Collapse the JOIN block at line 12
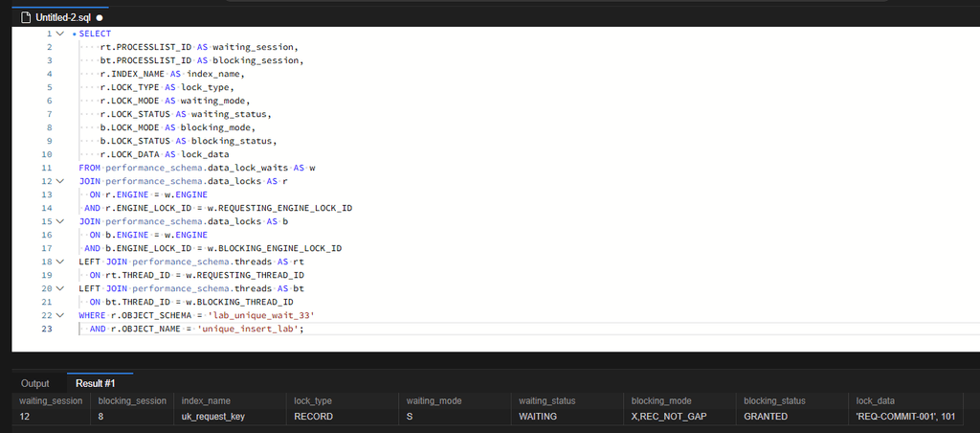 pyautogui.click(x=60, y=181)
